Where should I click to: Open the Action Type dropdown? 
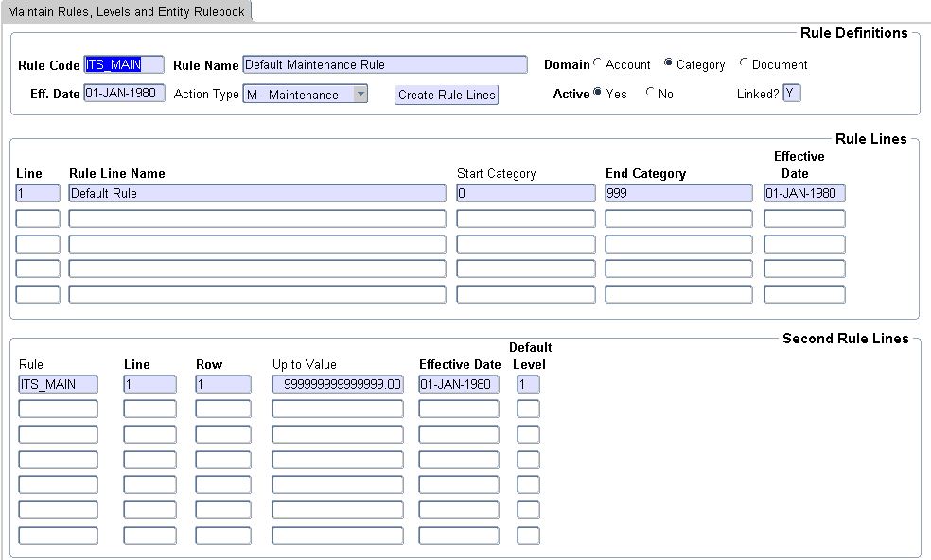click(x=360, y=94)
